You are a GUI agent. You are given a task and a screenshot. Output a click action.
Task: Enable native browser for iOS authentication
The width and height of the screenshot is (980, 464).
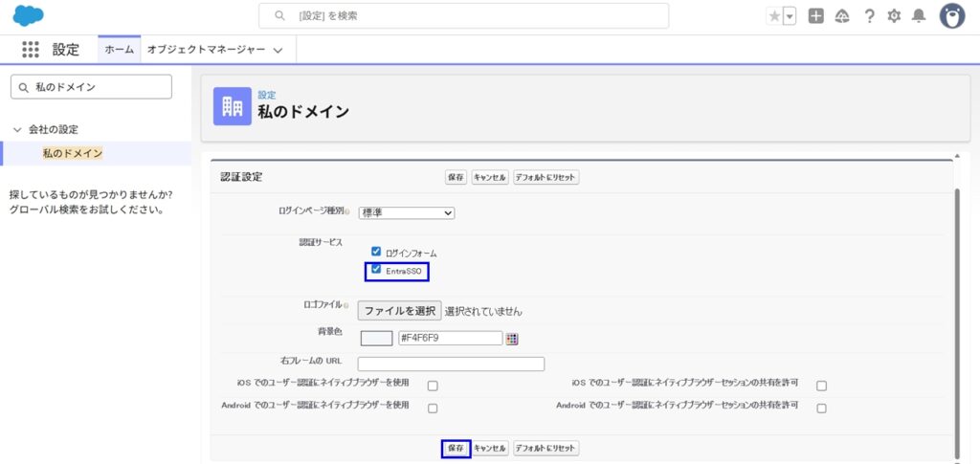[x=433, y=386]
